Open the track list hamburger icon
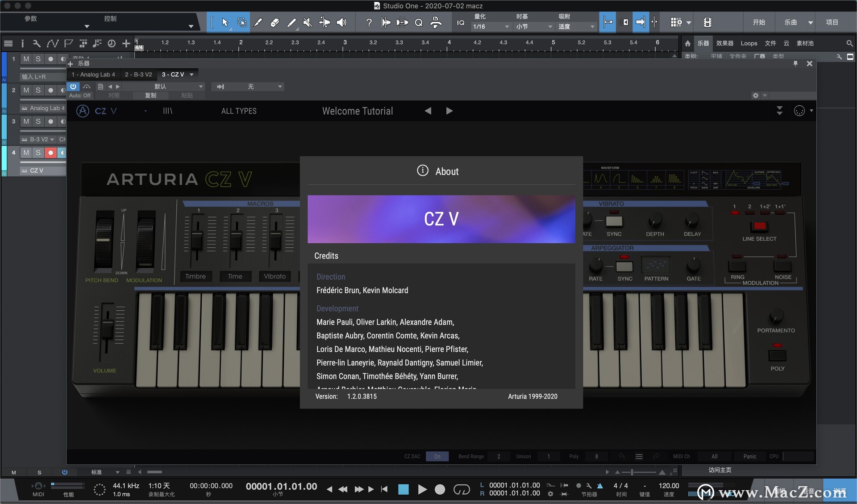The height and width of the screenshot is (504, 857). pyautogui.click(x=8, y=43)
